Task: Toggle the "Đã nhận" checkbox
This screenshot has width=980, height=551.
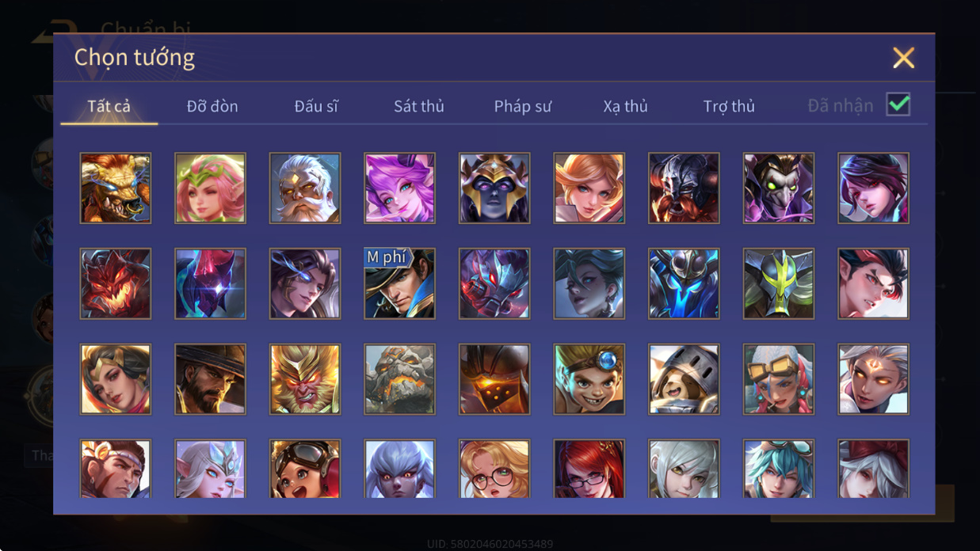Action: (x=898, y=104)
